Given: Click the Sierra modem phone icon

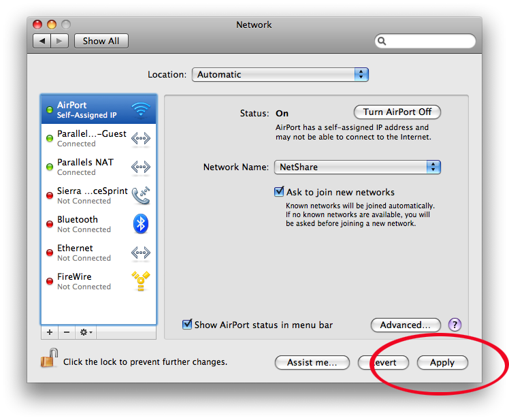Looking at the screenshot, I should tap(141, 195).
